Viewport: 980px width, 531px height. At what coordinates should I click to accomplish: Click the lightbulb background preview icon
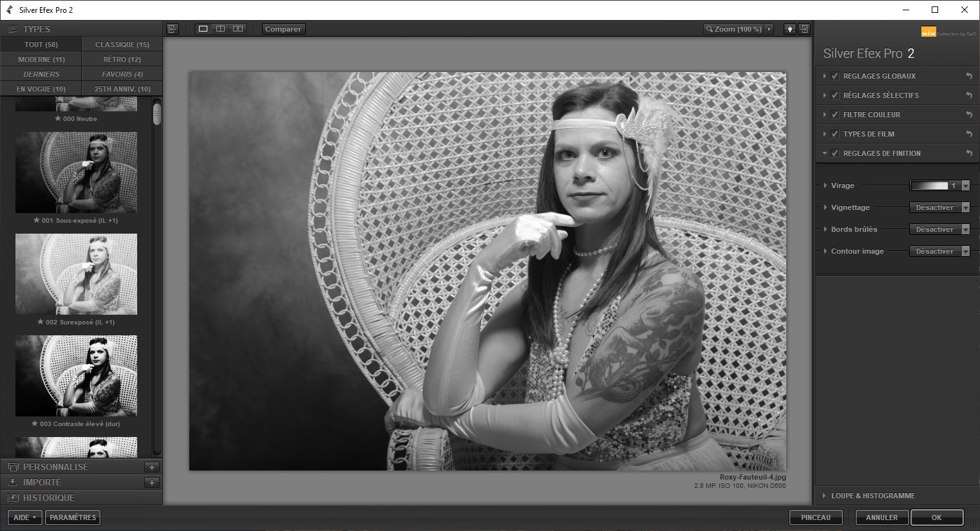[789, 29]
